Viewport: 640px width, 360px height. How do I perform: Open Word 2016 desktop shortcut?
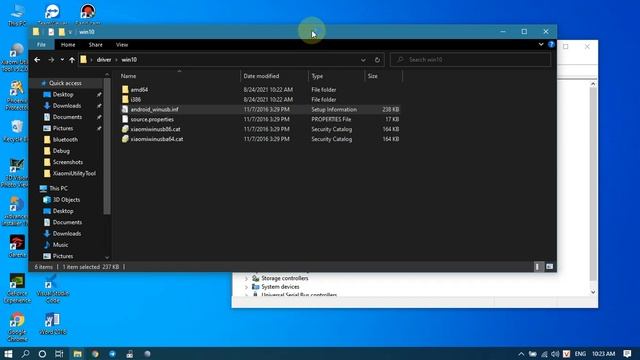(x=53, y=324)
